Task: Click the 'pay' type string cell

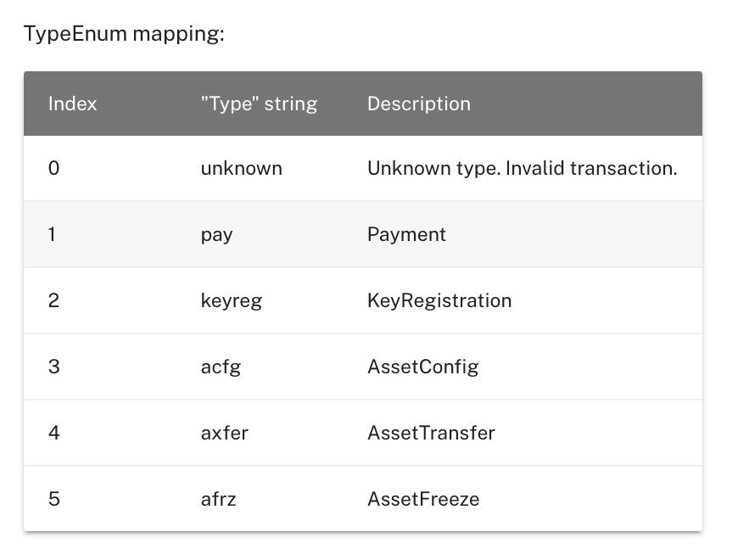Action: pos(216,234)
